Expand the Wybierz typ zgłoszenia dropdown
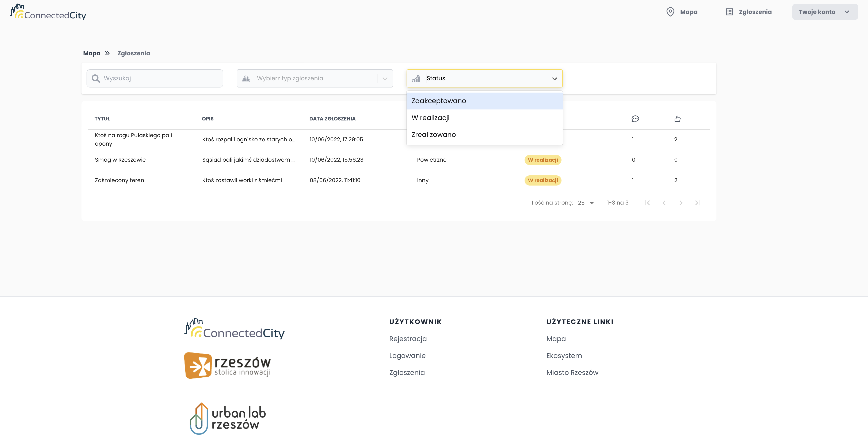Viewport: 868px width, 448px height. pos(385,79)
